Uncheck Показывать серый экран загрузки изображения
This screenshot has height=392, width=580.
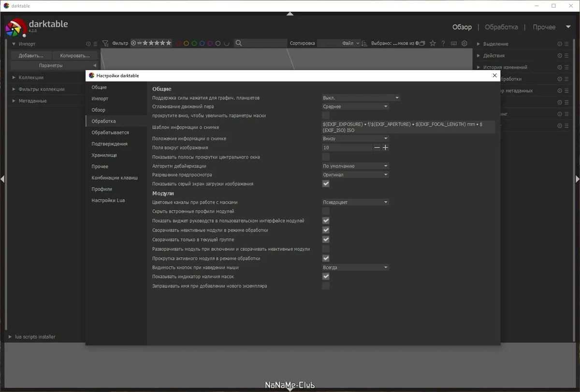tap(326, 184)
